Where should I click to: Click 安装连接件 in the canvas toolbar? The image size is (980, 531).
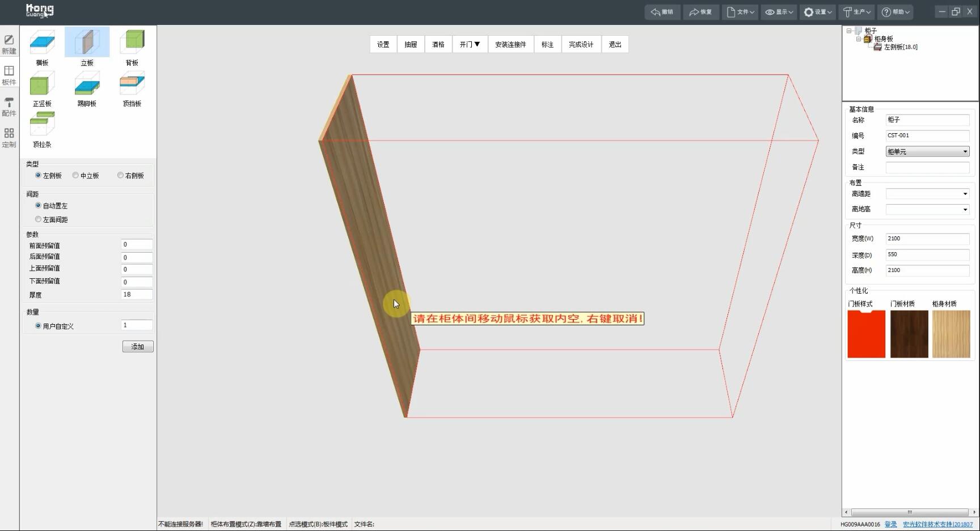click(510, 44)
